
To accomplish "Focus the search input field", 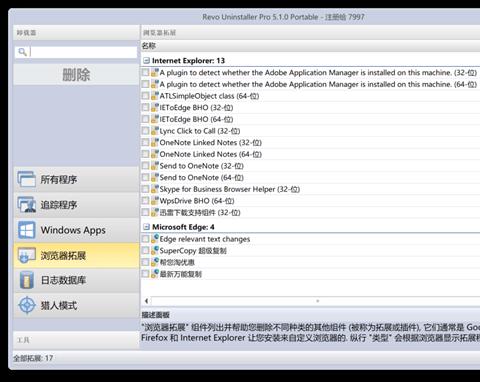I will pos(83,52).
